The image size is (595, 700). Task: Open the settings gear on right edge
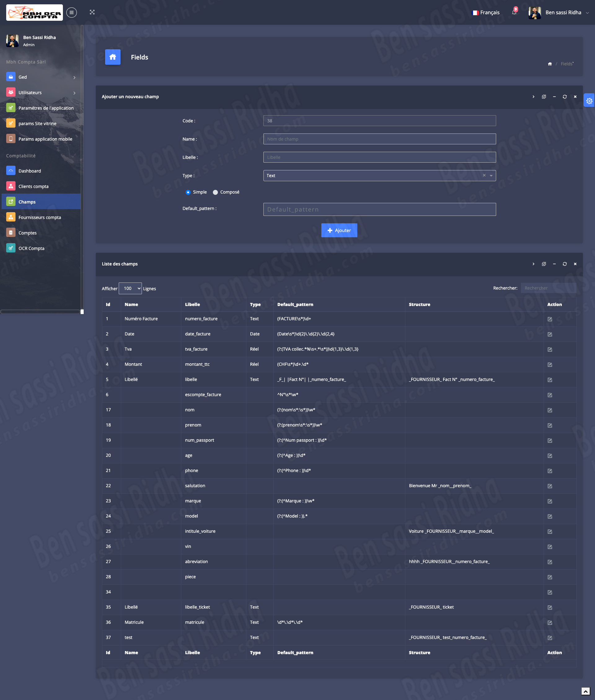point(589,100)
